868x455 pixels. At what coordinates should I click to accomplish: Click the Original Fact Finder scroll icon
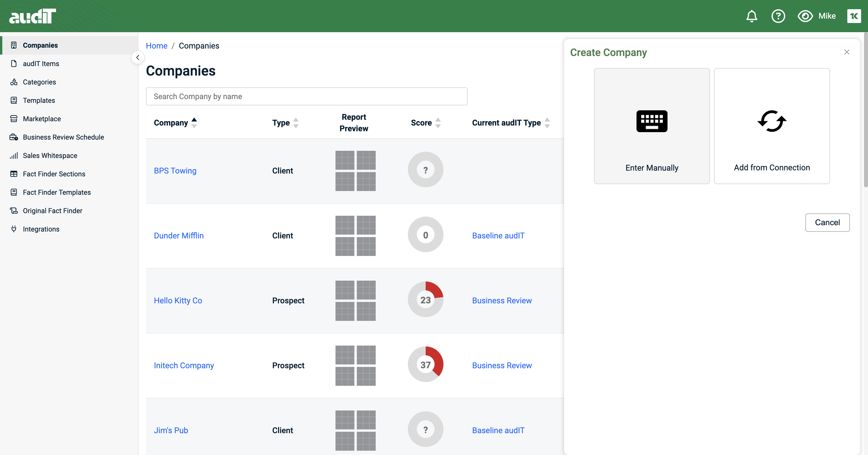(14, 211)
